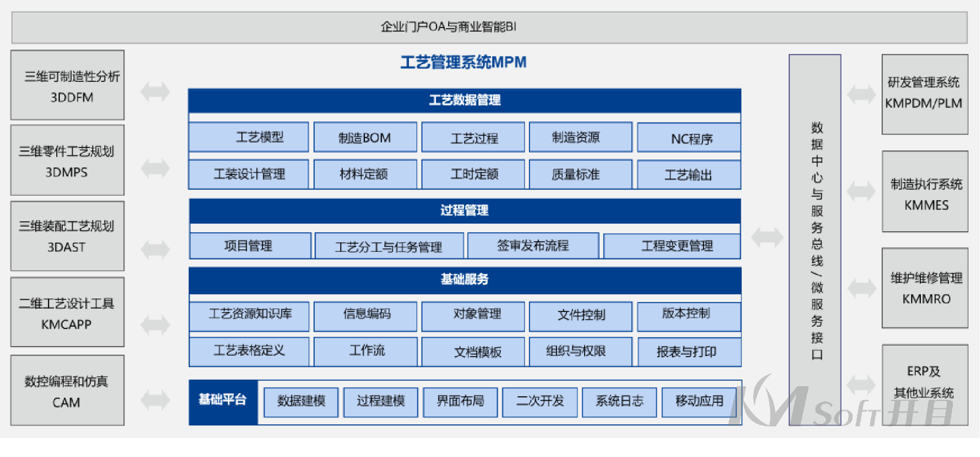
Task: Select the 制造BOM module
Action: pyautogui.click(x=366, y=137)
